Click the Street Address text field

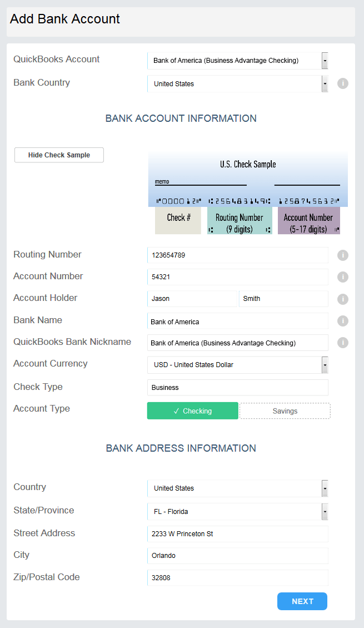238,534
